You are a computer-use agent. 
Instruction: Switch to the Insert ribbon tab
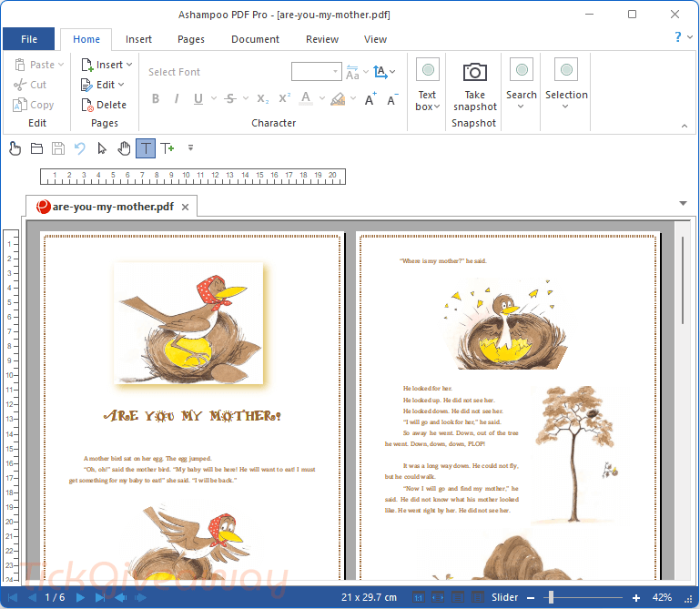tap(138, 39)
